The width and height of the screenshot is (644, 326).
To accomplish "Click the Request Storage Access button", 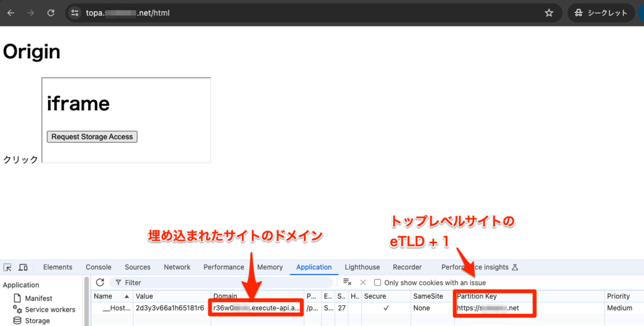I will pyautogui.click(x=92, y=137).
